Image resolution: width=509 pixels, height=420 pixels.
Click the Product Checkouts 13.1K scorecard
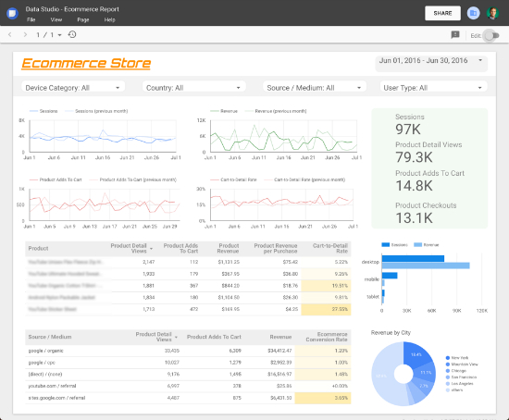[426, 214]
